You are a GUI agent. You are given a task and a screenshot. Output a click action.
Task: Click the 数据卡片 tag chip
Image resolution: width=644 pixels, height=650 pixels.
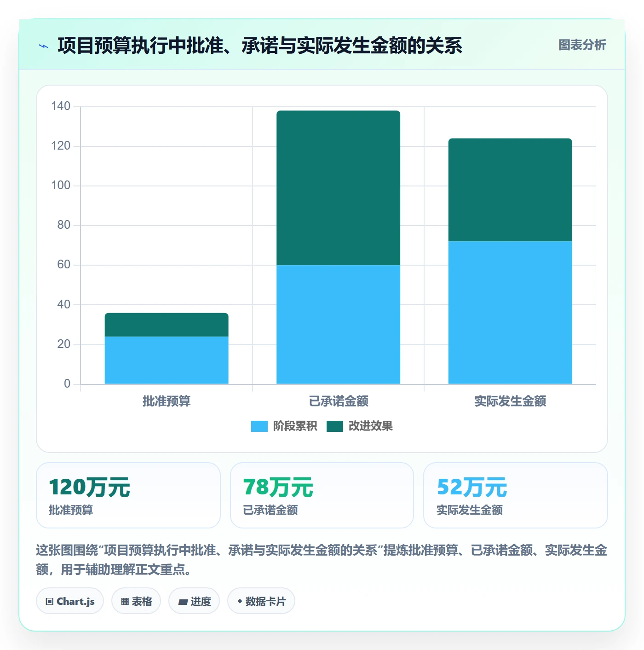pyautogui.click(x=261, y=601)
